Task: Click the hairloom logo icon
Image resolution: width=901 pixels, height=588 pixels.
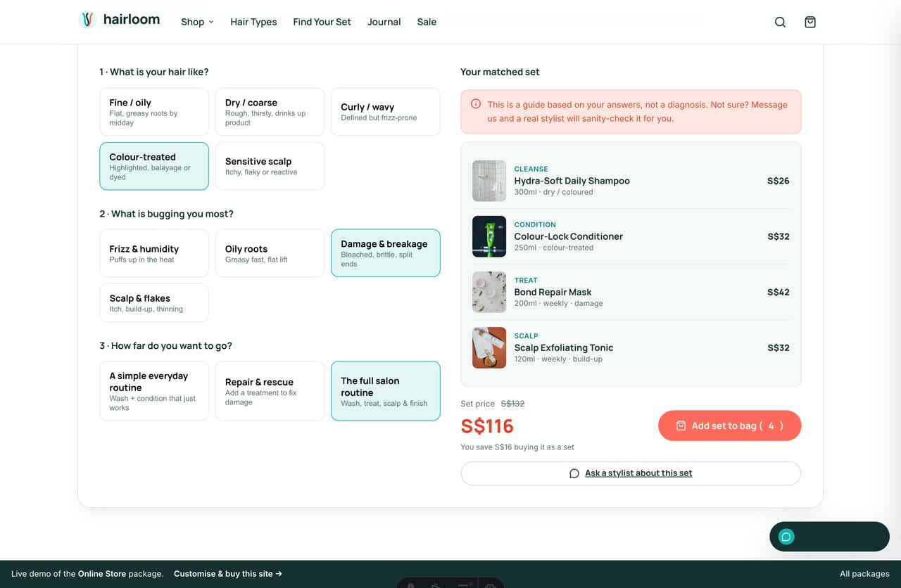Action: click(x=87, y=20)
